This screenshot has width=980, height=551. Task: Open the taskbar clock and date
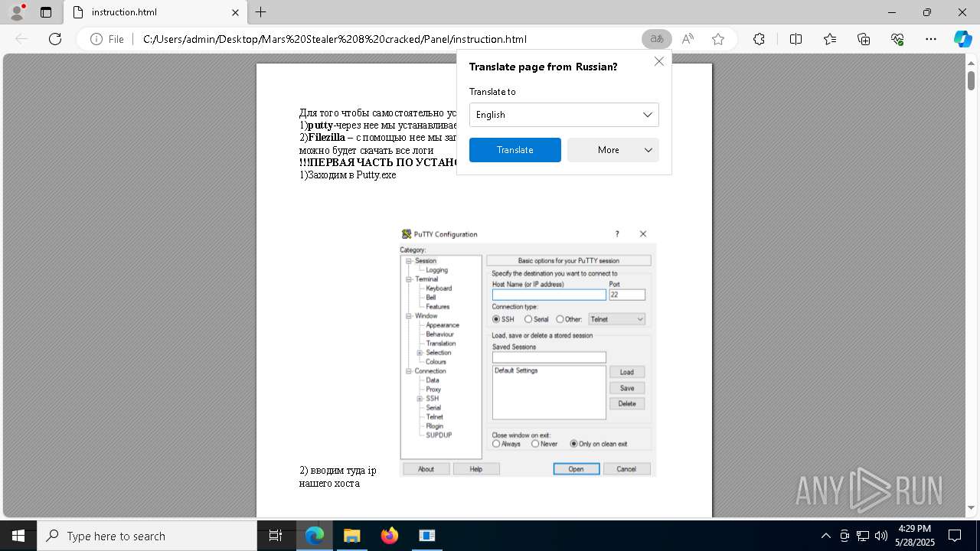914,536
